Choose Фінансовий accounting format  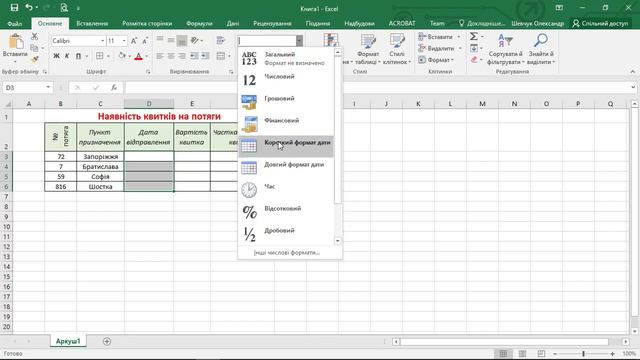(286, 124)
